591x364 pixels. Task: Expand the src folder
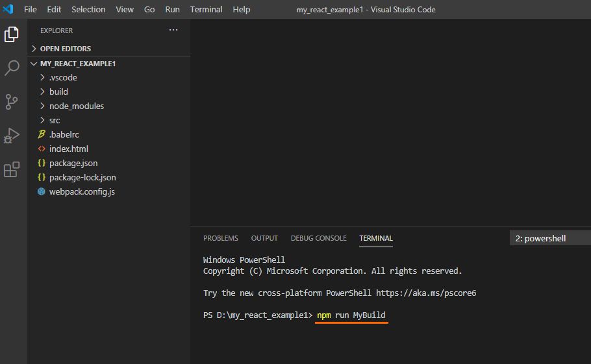(x=55, y=120)
